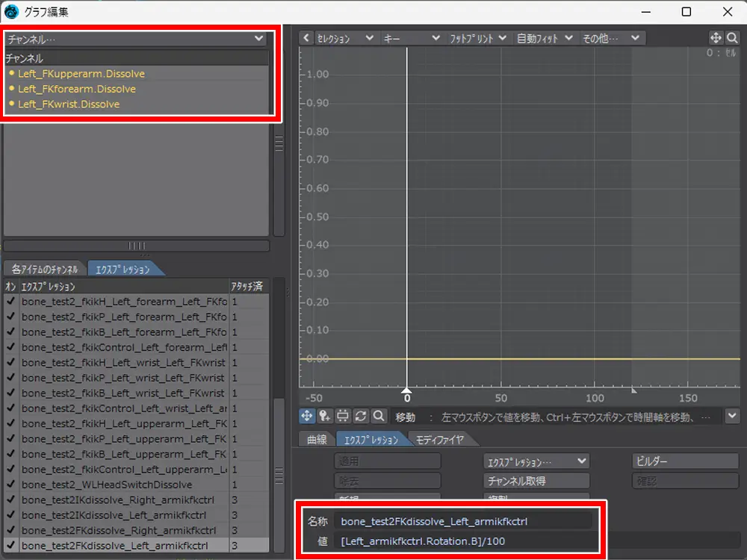Select the Stretch keys tool icon
This screenshot has height=560, width=747.
(343, 416)
